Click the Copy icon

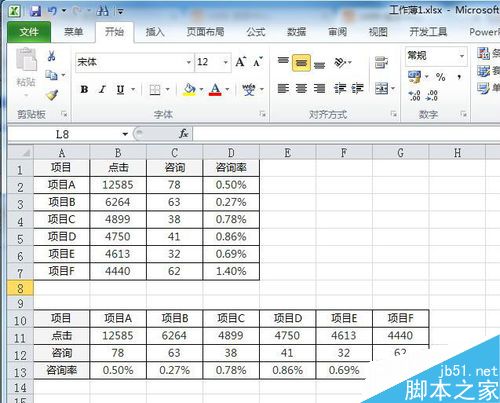pos(52,75)
